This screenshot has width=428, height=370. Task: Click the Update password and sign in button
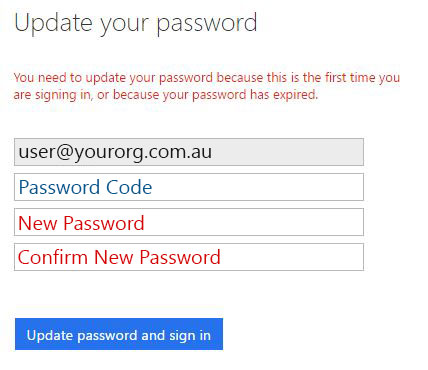119,334
